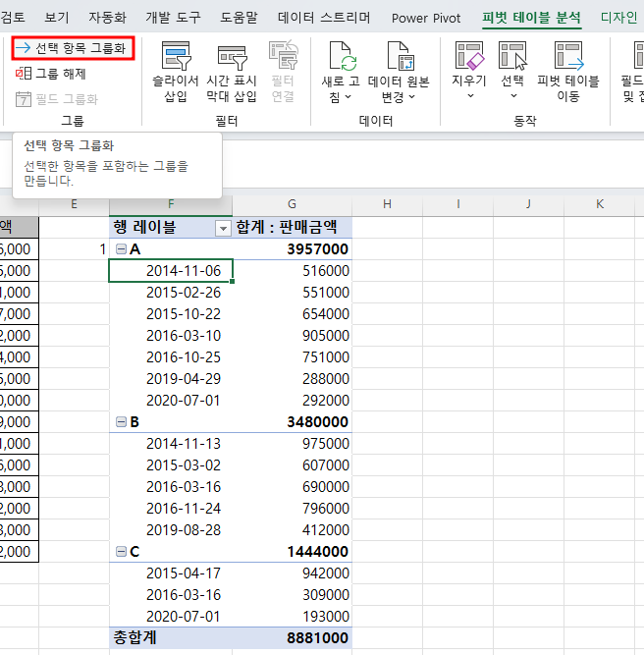Click the 그룹 해제 ungroup button
This screenshot has width=644, height=655.
click(51, 74)
